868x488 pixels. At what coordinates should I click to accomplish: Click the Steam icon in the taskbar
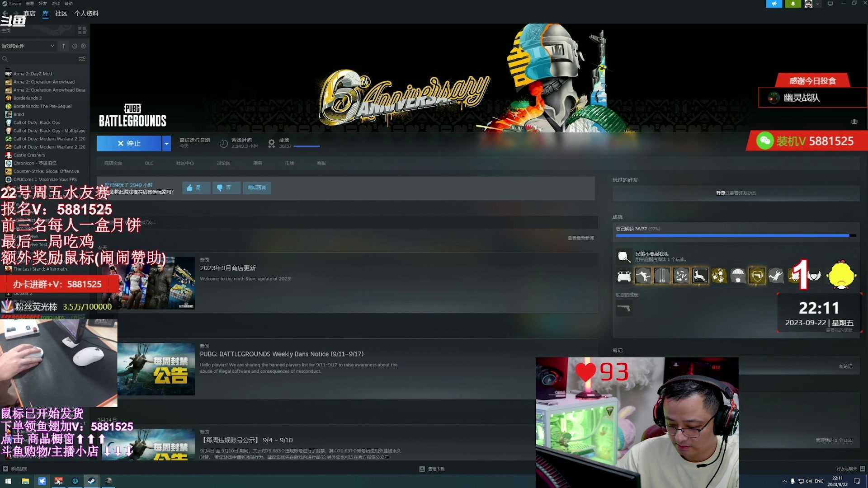91,481
